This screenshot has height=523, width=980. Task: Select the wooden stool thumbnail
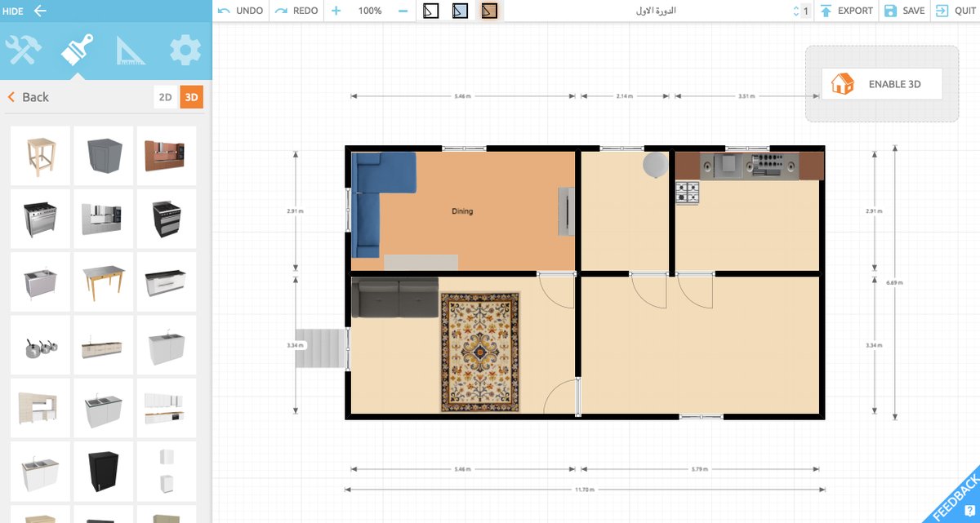coord(40,155)
